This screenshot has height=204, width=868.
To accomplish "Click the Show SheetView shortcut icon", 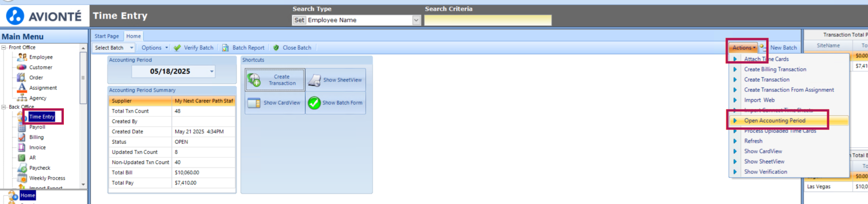I will (314, 80).
